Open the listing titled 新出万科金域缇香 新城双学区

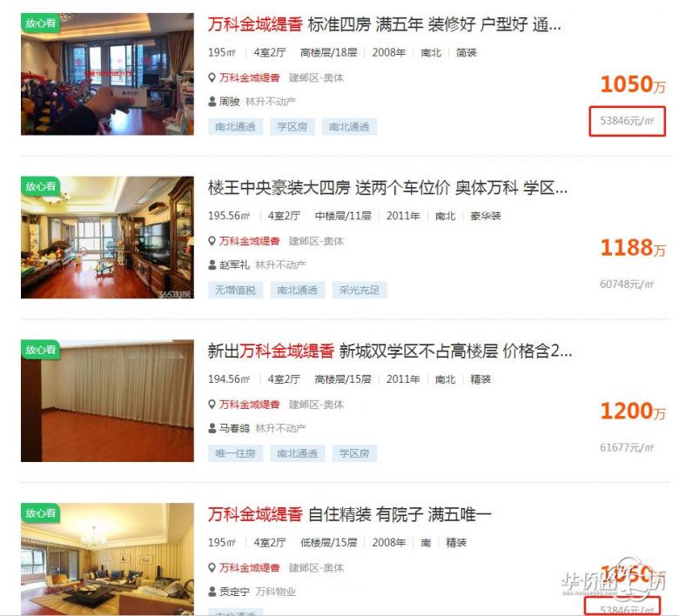390,352
